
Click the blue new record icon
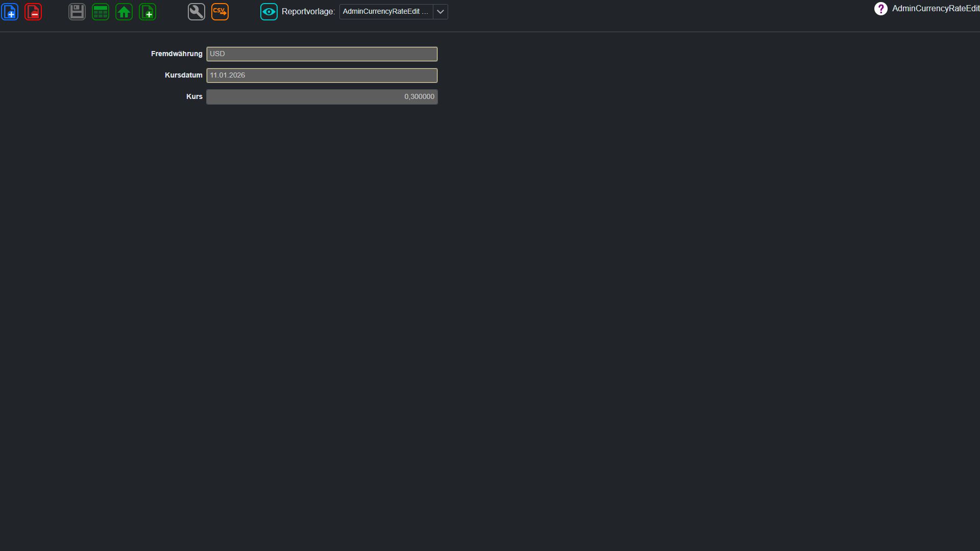pos(10,12)
